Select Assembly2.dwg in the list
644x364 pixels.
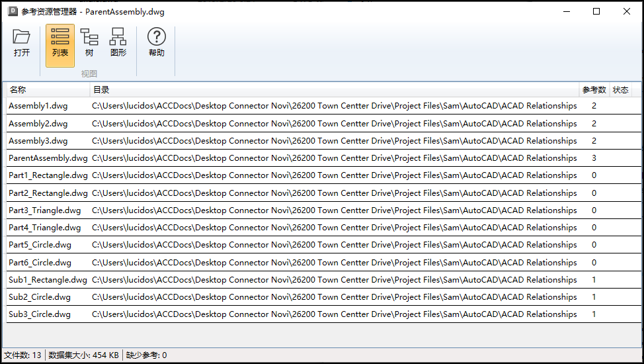point(38,123)
